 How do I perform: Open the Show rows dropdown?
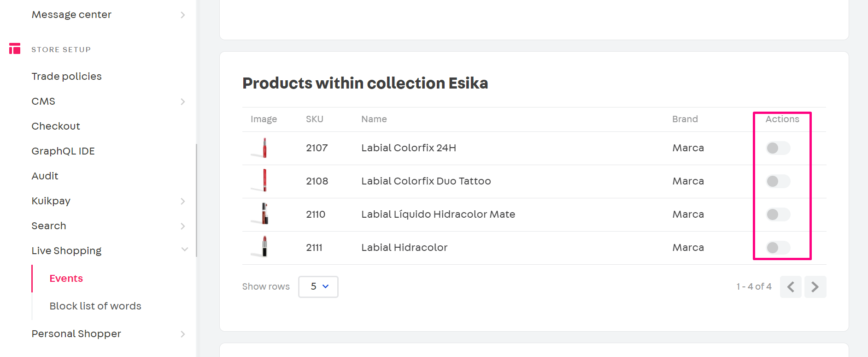tap(318, 286)
